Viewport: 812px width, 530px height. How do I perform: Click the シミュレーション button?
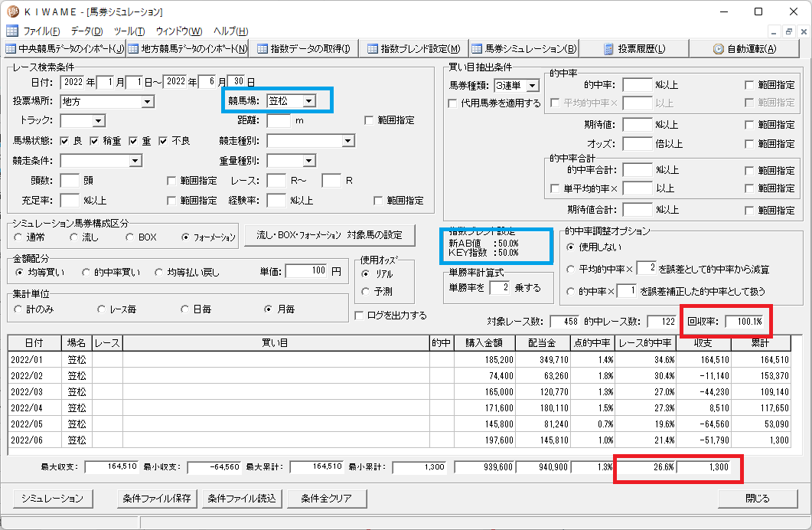coord(52,499)
